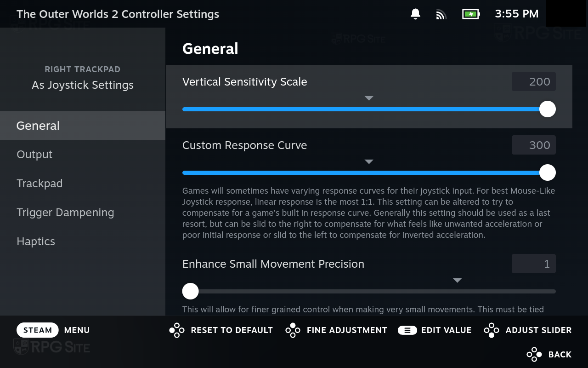Click the Adjust Slider button glyph
Screen dimensions: 588x368
[x=492, y=330]
